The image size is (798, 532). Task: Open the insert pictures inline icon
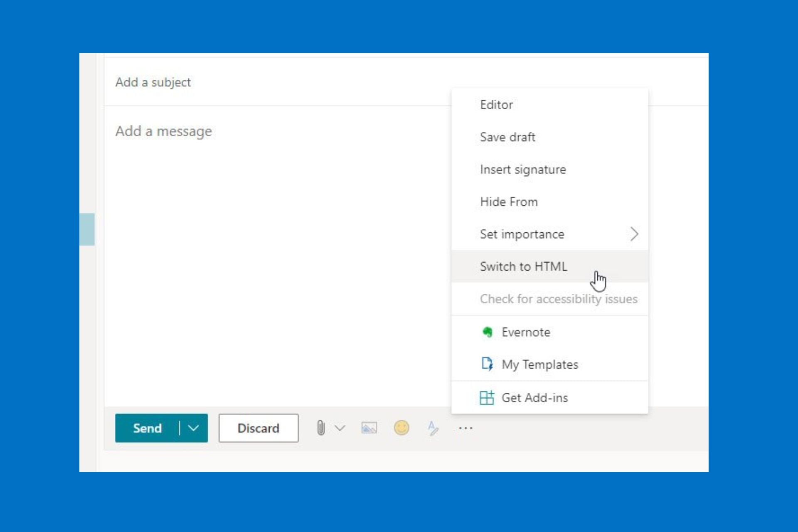tap(369, 428)
